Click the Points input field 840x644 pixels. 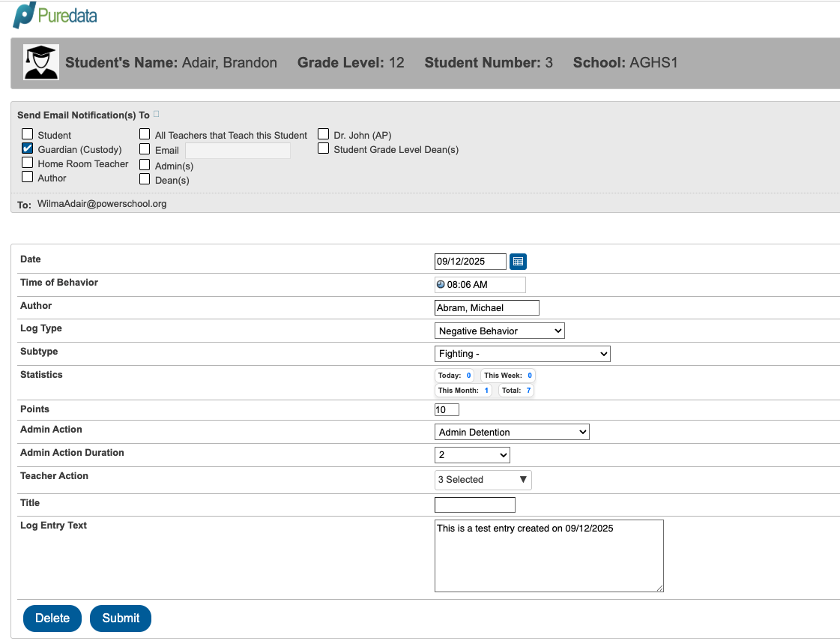click(x=447, y=410)
